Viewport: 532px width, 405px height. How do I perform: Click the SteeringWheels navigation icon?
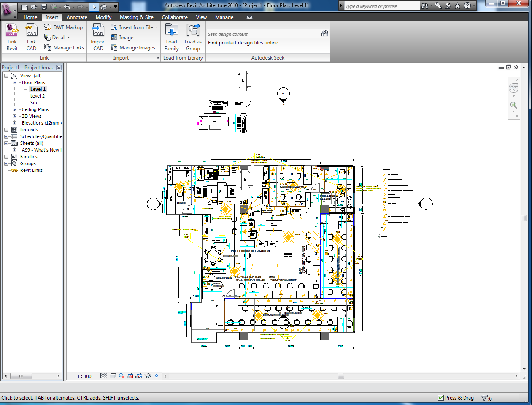pyautogui.click(x=513, y=88)
